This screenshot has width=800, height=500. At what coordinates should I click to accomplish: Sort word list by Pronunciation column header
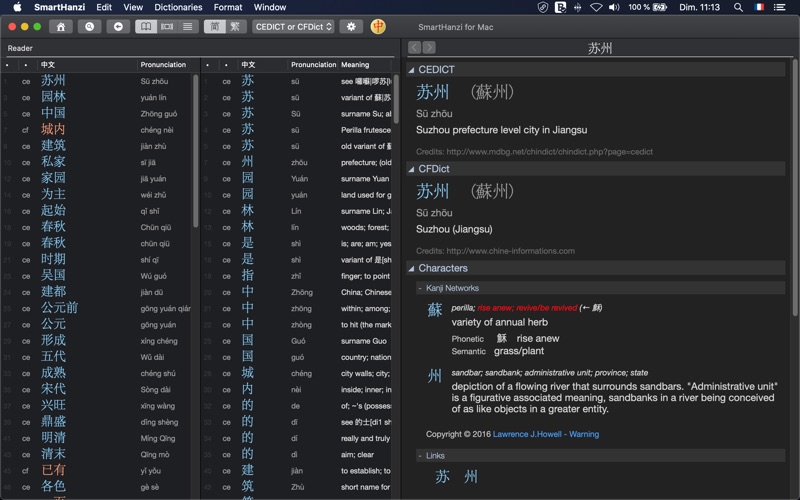(x=163, y=65)
